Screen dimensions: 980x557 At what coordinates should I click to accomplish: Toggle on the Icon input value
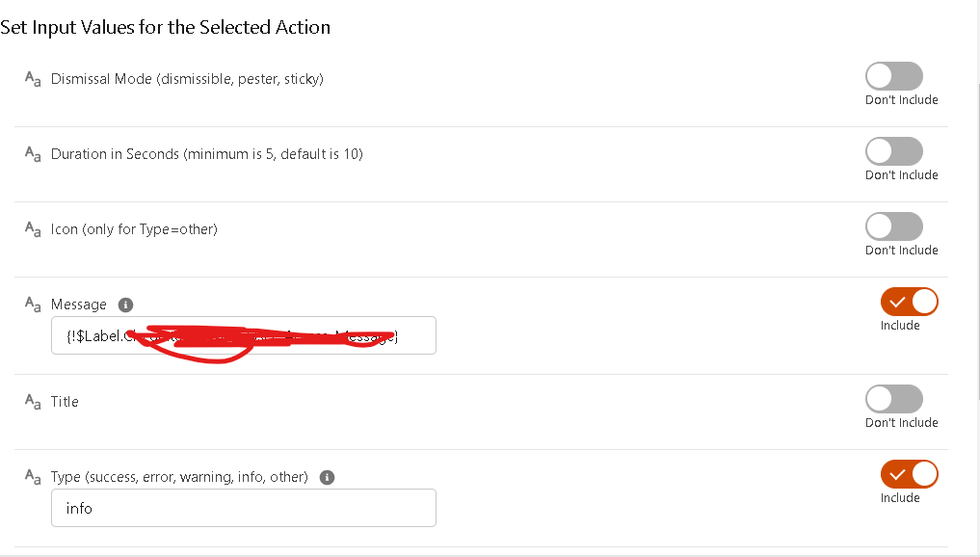(893, 226)
